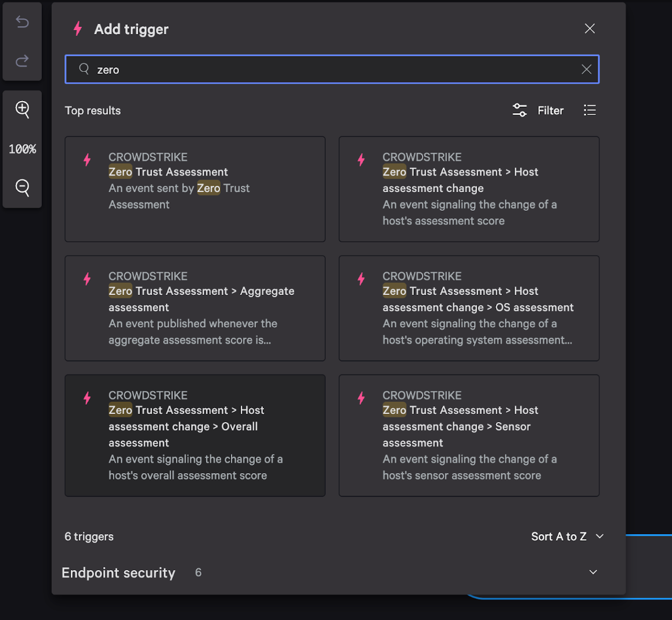The image size is (672, 620).
Task: Click the search magnifier icon in the search field
Action: (84, 69)
